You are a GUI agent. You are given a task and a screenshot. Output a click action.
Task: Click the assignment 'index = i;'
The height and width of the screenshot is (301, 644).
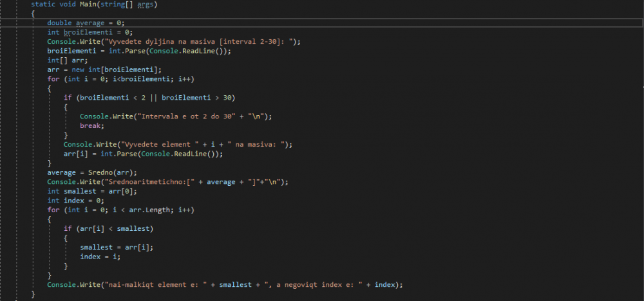(x=100, y=257)
